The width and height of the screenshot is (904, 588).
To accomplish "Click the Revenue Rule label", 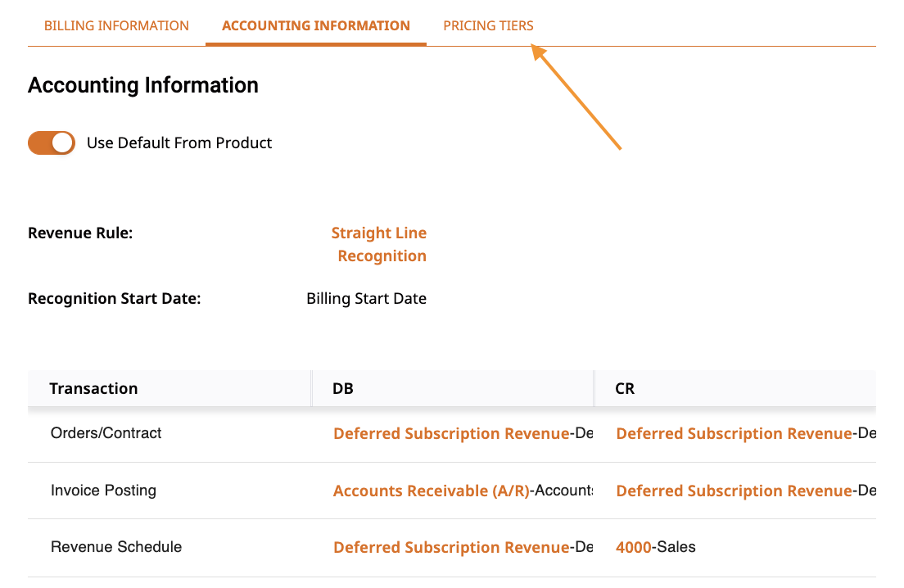I will click(x=80, y=233).
